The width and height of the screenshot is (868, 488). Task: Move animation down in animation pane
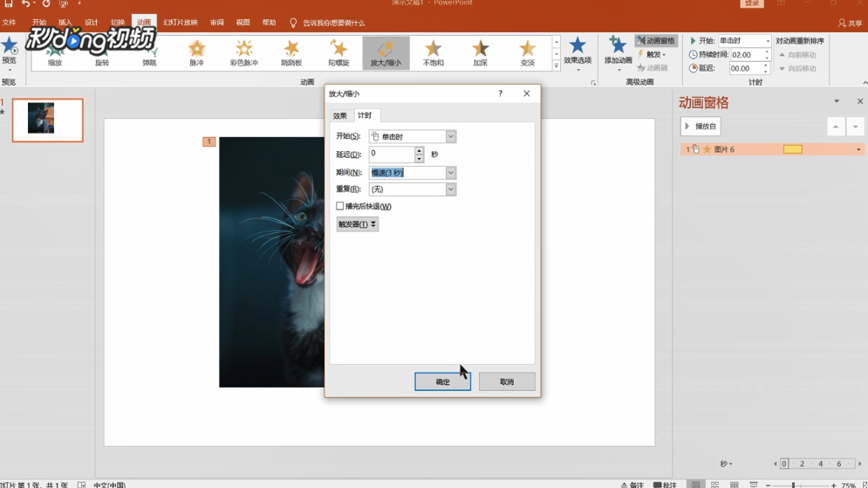coord(855,127)
